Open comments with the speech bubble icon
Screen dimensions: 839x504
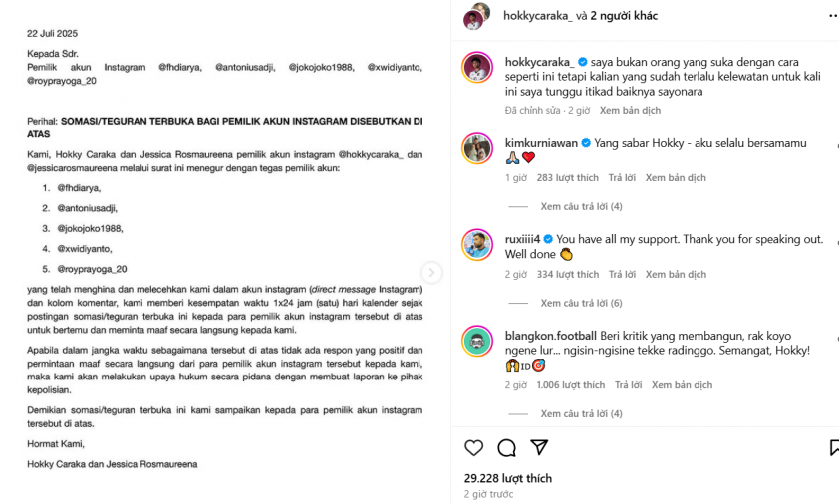[506, 448]
